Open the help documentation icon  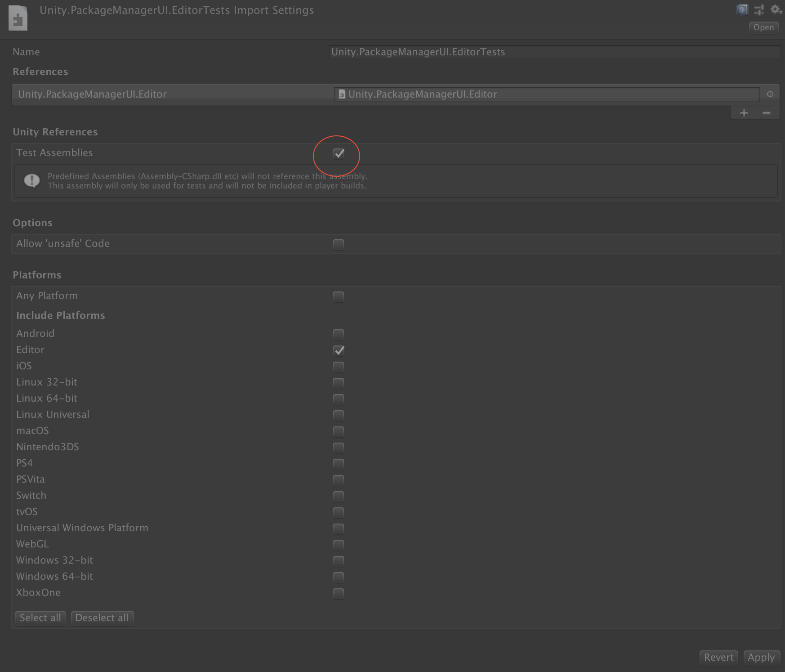click(x=742, y=9)
